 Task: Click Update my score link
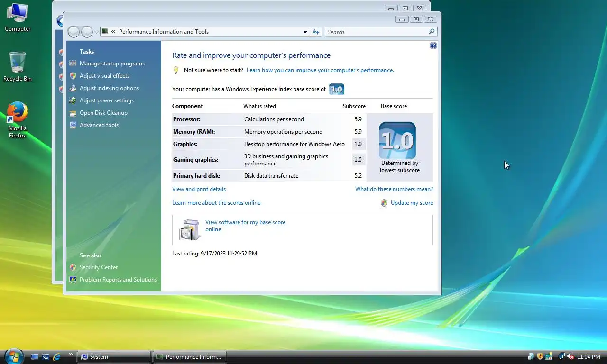412,203
